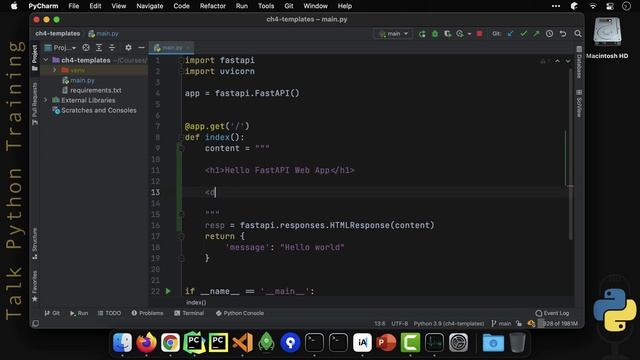Image resolution: width=640 pixels, height=360 pixels.
Task: Toggle Pull Requests tool window side tab
Action: [x=35, y=104]
